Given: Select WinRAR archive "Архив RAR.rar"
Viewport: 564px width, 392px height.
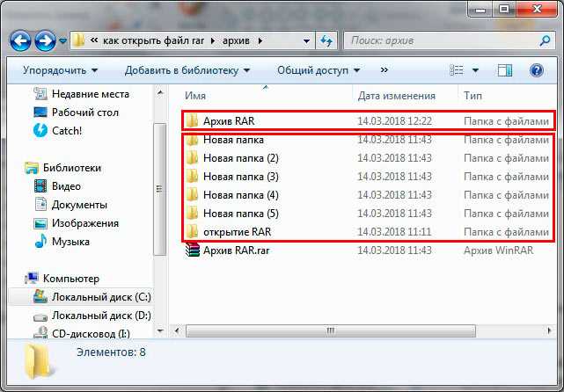Looking at the screenshot, I should click(x=369, y=250).
